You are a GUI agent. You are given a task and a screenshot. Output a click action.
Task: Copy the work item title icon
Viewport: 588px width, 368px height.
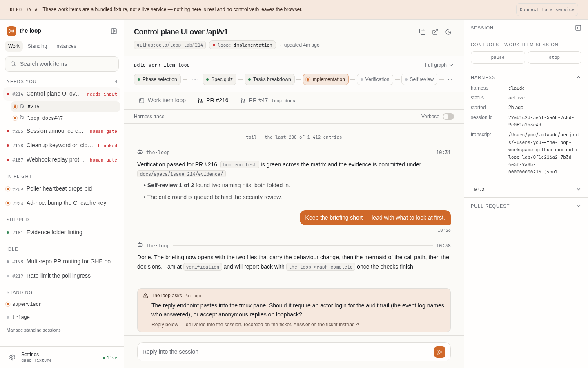pos(422,32)
